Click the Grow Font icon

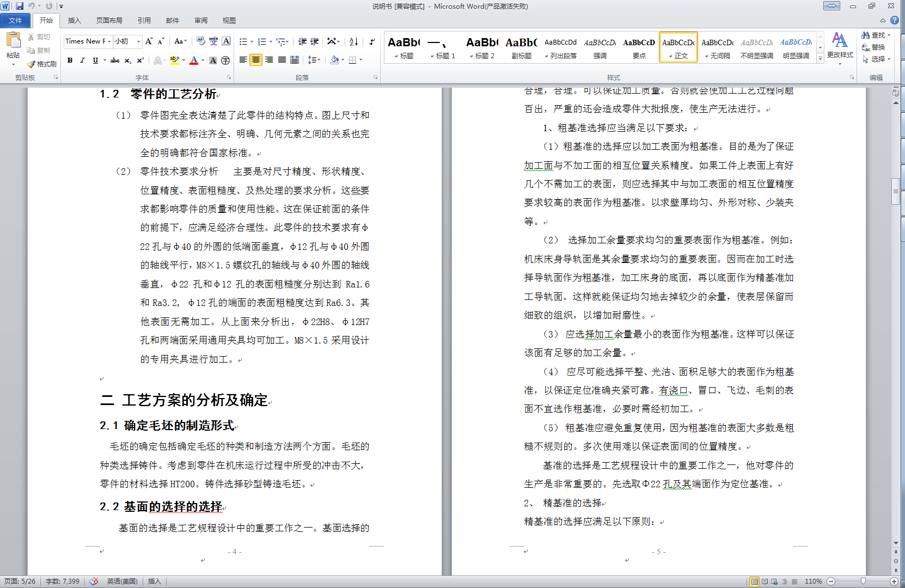point(149,41)
